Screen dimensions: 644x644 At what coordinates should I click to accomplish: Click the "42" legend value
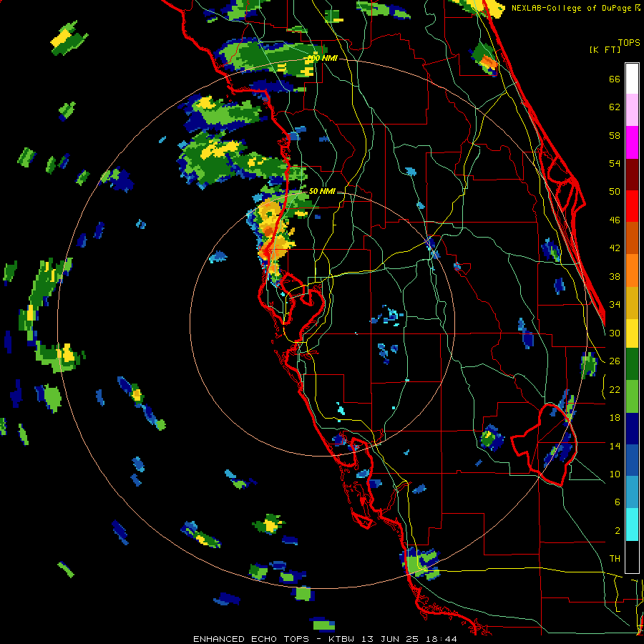(x=615, y=248)
